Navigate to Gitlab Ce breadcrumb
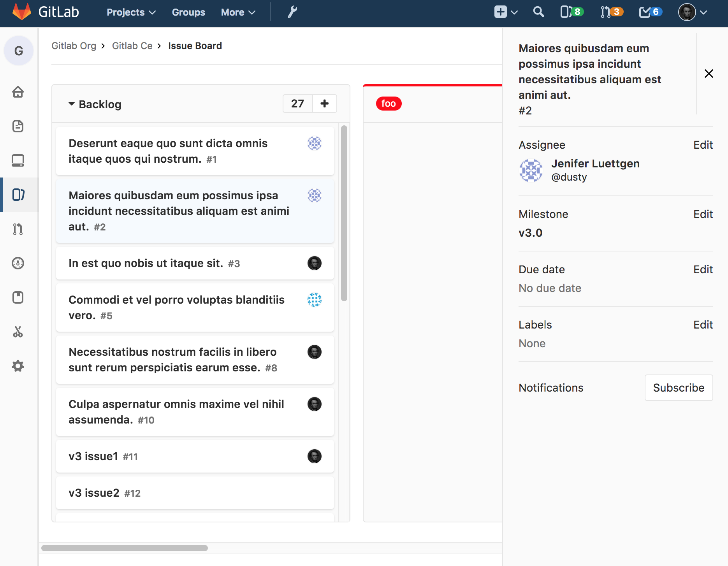This screenshot has height=566, width=728. pos(132,46)
